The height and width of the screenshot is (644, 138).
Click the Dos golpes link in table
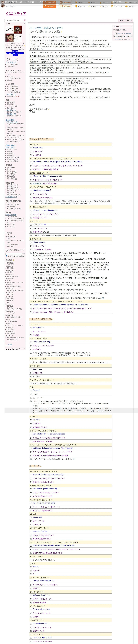(x=37, y=369)
